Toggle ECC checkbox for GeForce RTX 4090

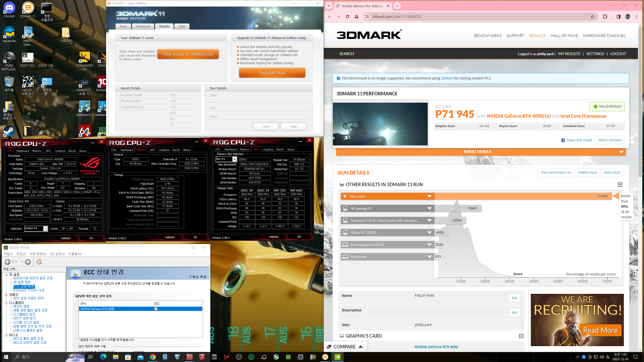click(156, 309)
